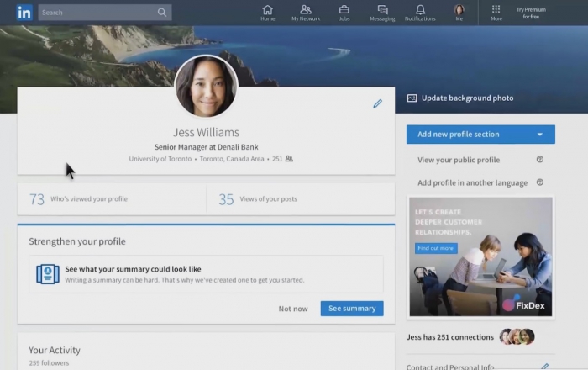Expand the Add new profile section dropdown
588x370 pixels.
(540, 135)
